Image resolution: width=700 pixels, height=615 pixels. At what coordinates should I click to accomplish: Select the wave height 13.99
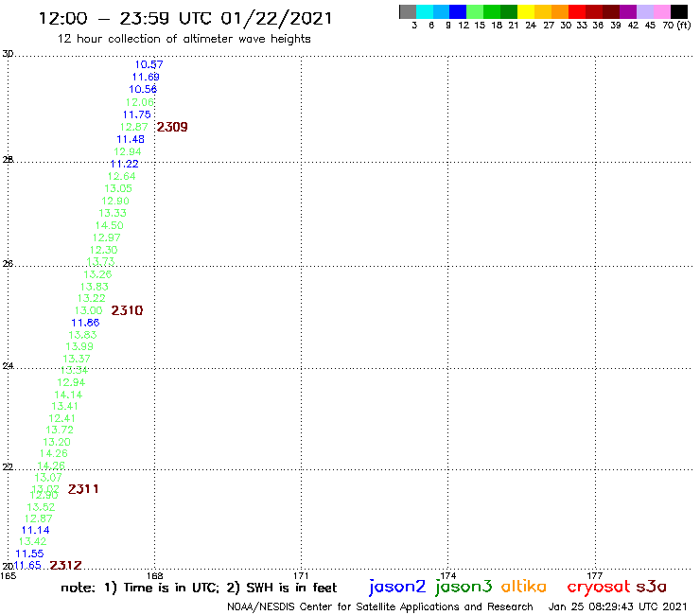coord(79,346)
